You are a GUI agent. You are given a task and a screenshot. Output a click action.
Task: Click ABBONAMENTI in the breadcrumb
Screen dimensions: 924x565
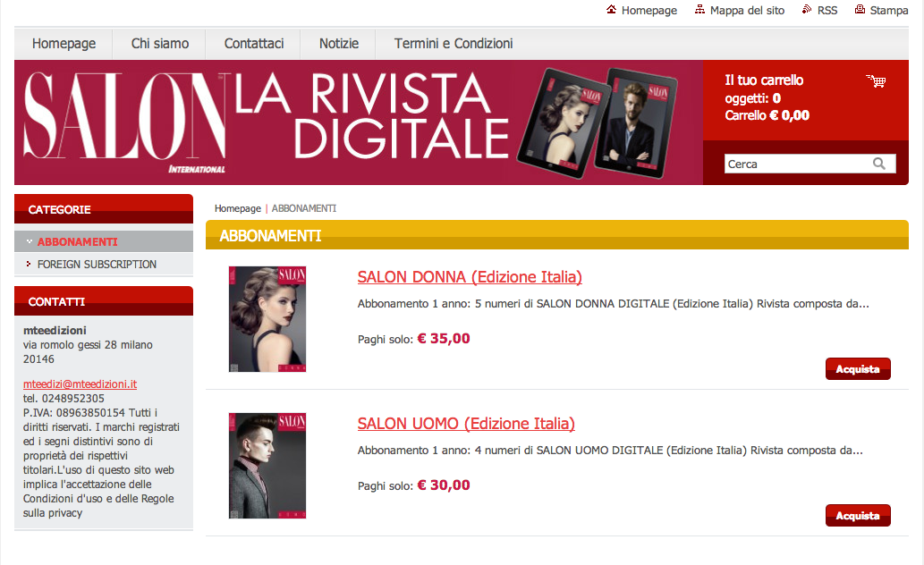coord(304,208)
